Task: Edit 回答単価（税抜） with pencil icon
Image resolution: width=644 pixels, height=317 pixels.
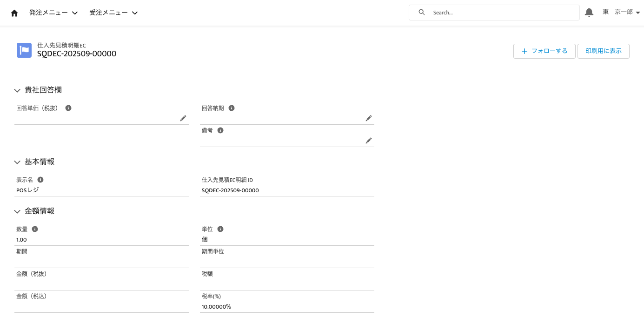Action: pyautogui.click(x=183, y=118)
